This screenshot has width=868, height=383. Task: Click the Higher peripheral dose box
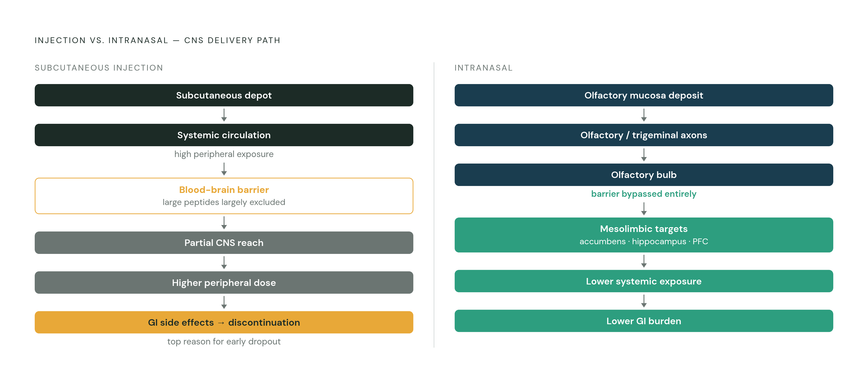224,283
